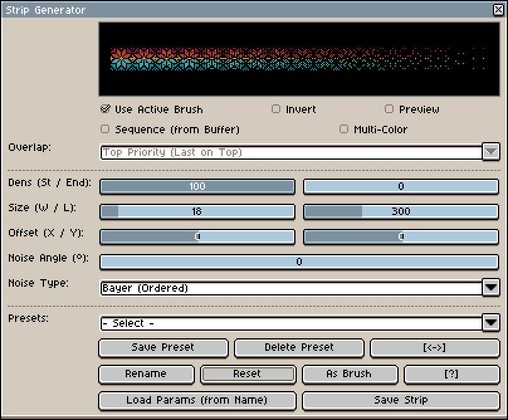
Task: Open the Presets select dropdown
Action: click(491, 323)
